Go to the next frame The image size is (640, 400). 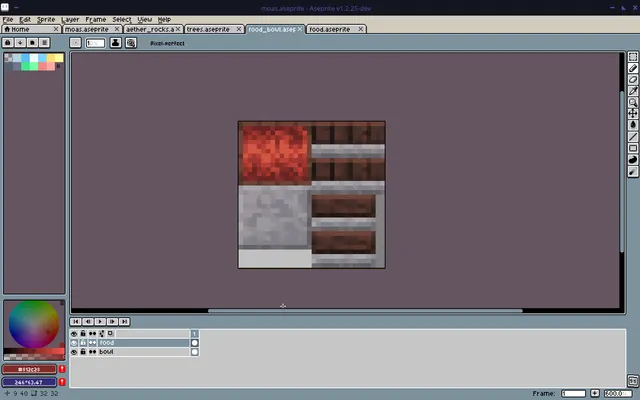112,322
